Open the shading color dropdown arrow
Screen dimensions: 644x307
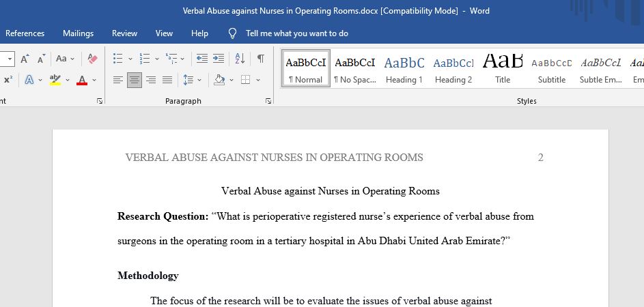[232, 80]
